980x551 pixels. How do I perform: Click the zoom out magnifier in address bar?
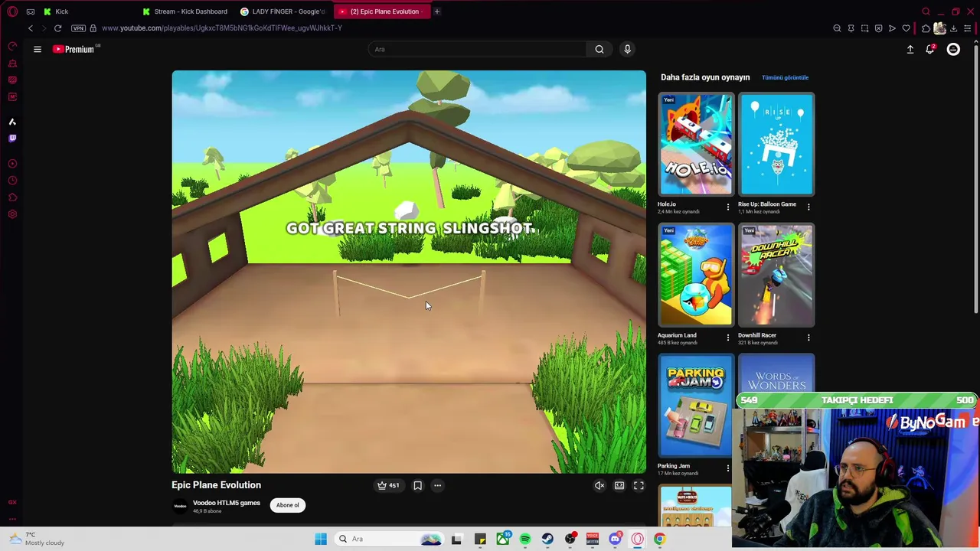click(837, 28)
